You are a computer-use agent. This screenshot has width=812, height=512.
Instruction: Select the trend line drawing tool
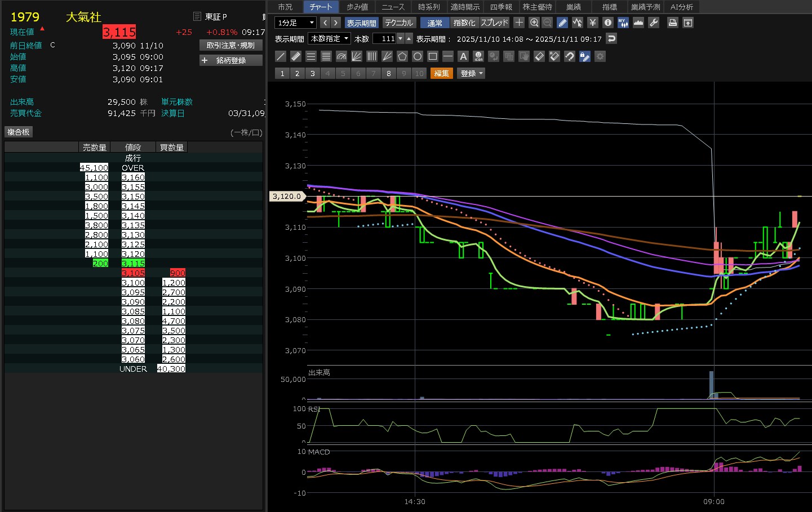[281, 56]
